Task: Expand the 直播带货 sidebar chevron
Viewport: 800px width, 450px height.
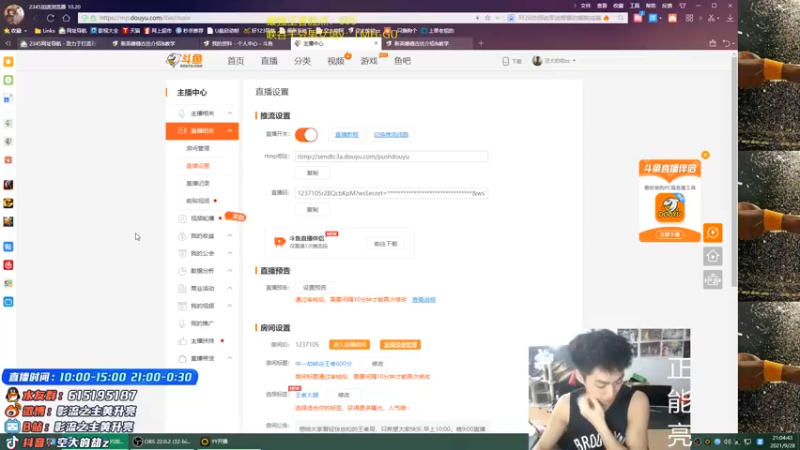Action: (x=230, y=358)
